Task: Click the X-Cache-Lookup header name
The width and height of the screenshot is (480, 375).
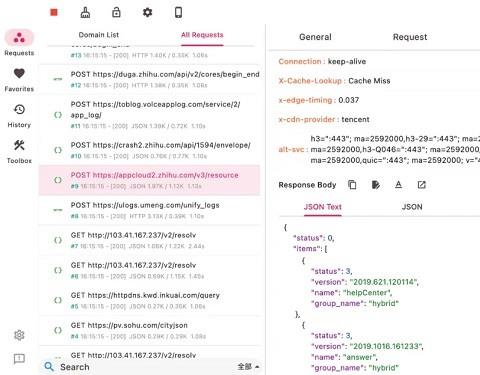Action: tap(310, 81)
